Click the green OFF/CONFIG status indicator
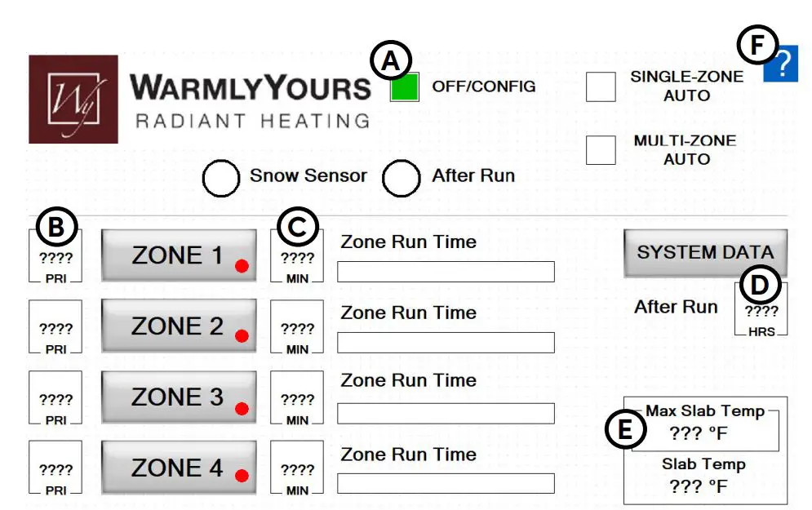 point(406,86)
